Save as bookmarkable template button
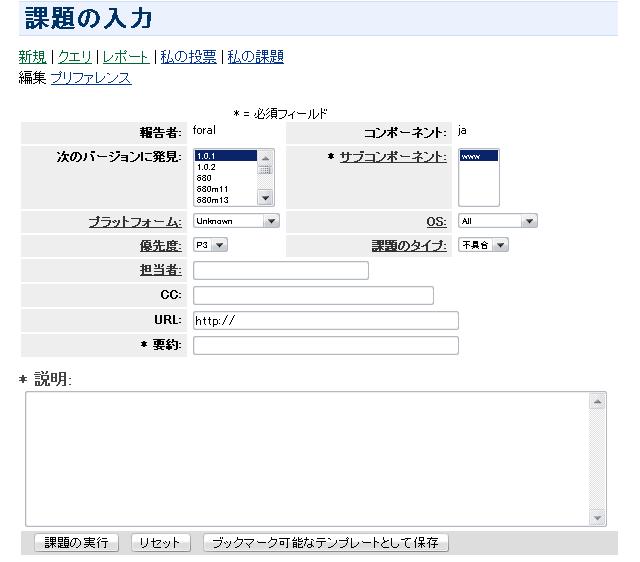The image size is (640, 562). coord(326,543)
